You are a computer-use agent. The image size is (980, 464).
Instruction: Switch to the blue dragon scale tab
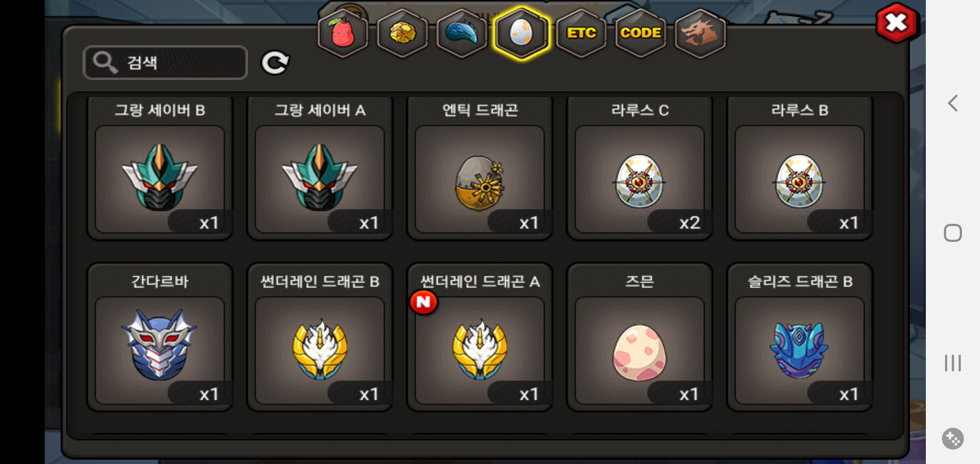tap(462, 33)
